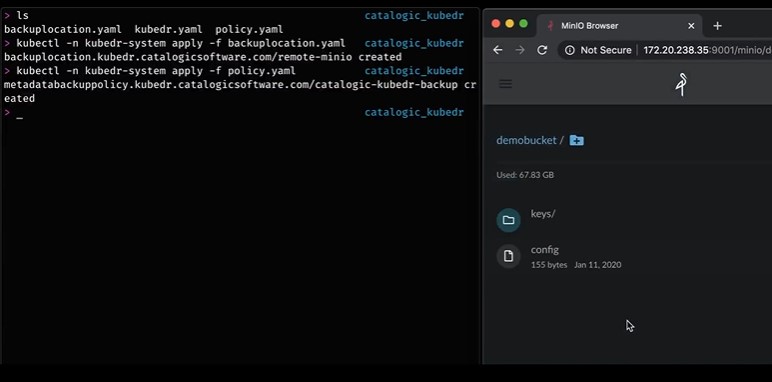The height and width of the screenshot is (382, 772).
Task: Close the browser window (red button)
Action: (496, 24)
